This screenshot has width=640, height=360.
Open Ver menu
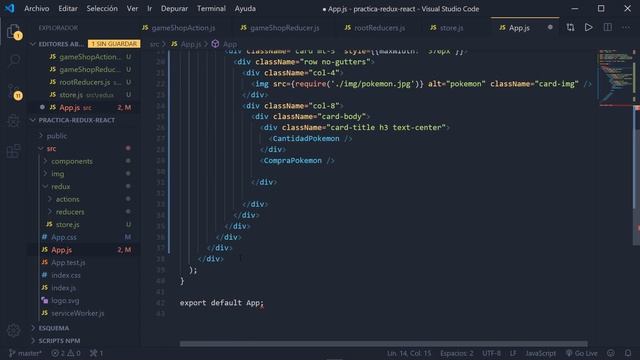pyautogui.click(x=132, y=9)
